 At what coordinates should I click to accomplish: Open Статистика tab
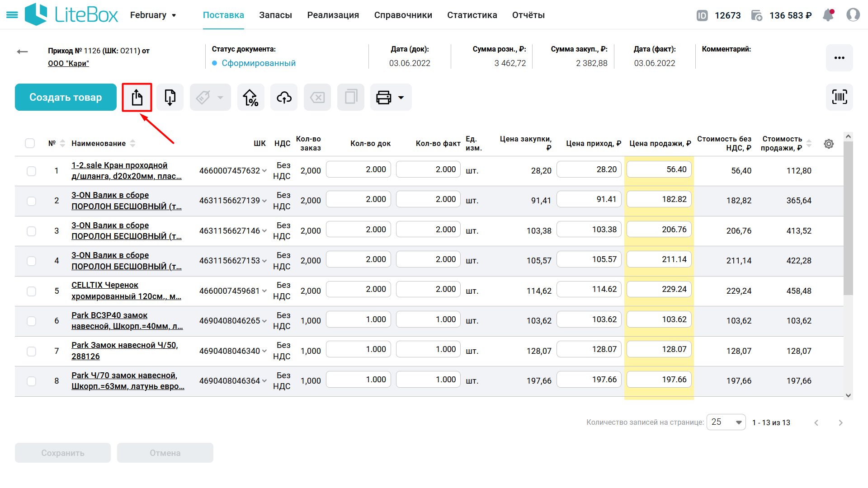coord(472,15)
